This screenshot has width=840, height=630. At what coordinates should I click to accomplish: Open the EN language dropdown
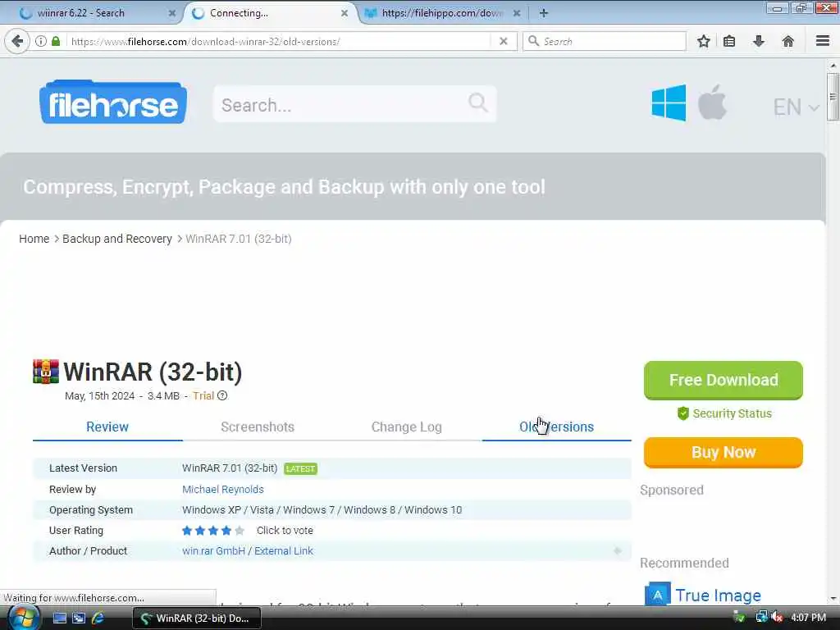tap(796, 107)
